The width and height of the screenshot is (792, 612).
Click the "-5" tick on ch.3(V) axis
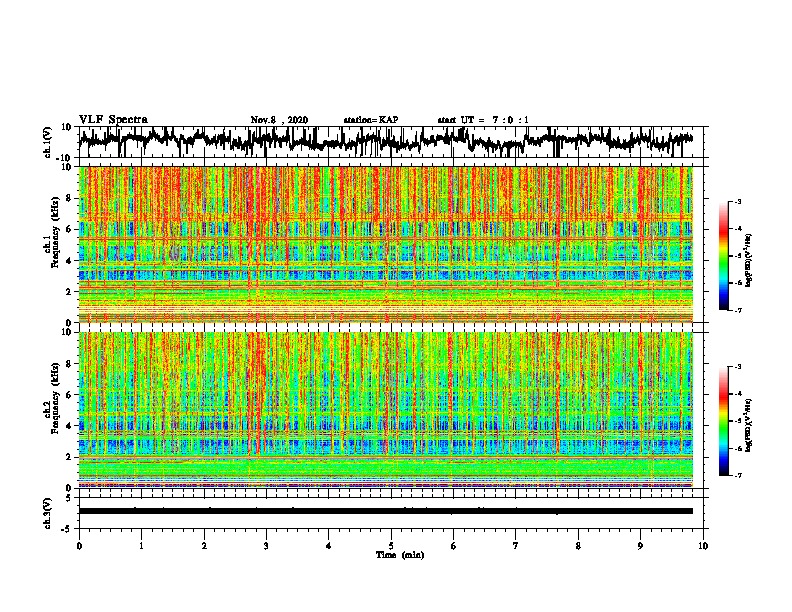point(68,529)
